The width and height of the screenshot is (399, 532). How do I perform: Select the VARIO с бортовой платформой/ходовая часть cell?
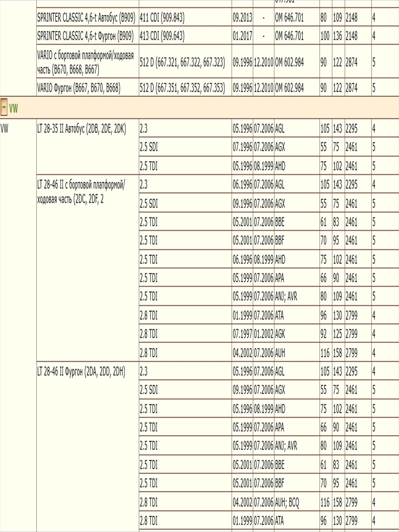pyautogui.click(x=85, y=62)
